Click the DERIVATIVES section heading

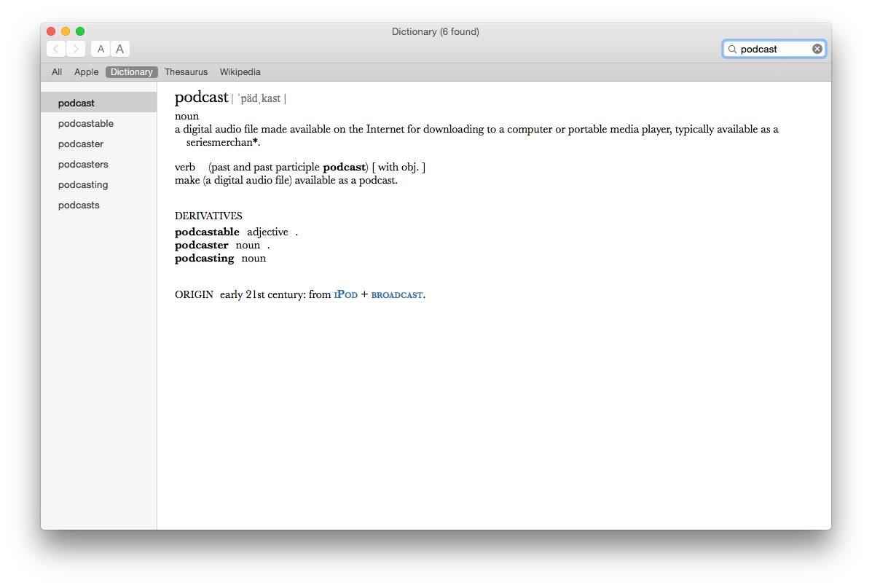click(208, 216)
